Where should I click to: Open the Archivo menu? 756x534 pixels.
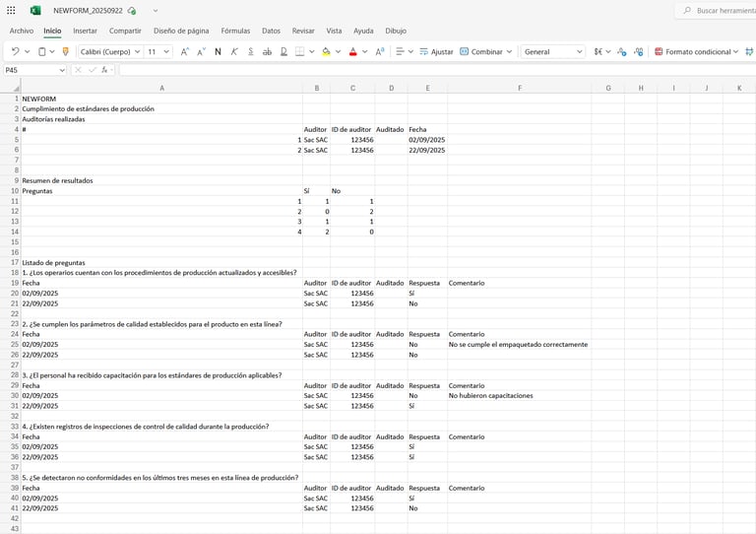(x=22, y=31)
